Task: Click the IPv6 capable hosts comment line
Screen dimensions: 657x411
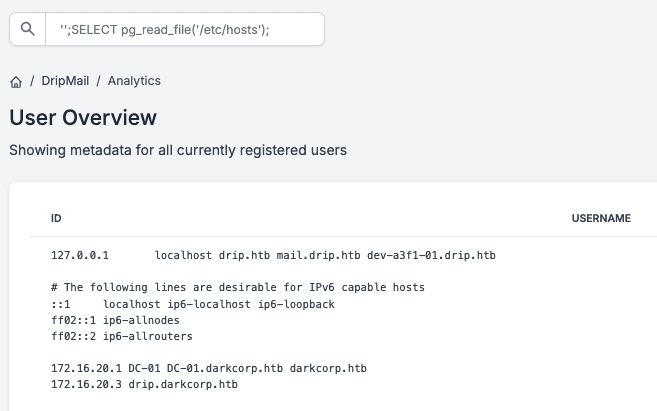Action: click(x=238, y=287)
